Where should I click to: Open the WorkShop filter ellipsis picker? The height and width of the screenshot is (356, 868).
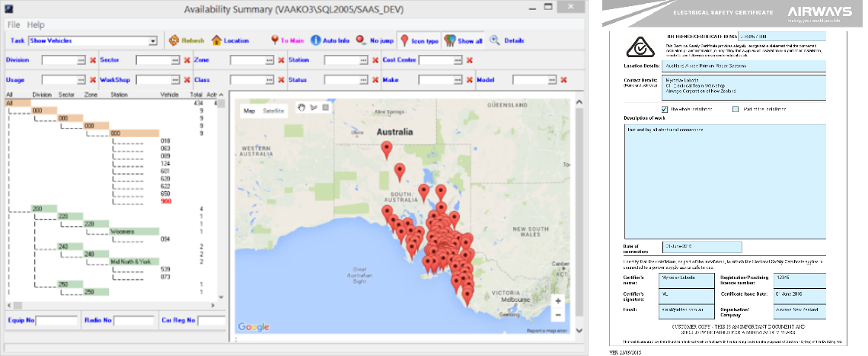175,80
